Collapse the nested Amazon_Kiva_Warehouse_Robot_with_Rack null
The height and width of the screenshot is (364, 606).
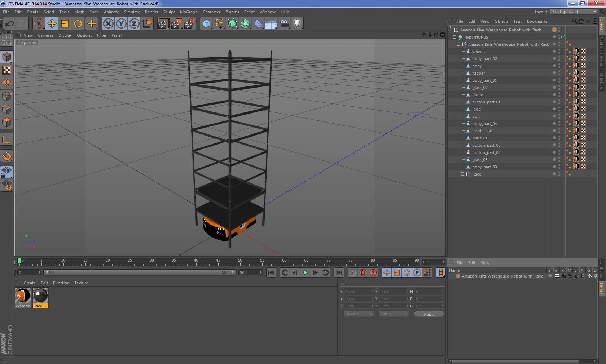(x=458, y=44)
